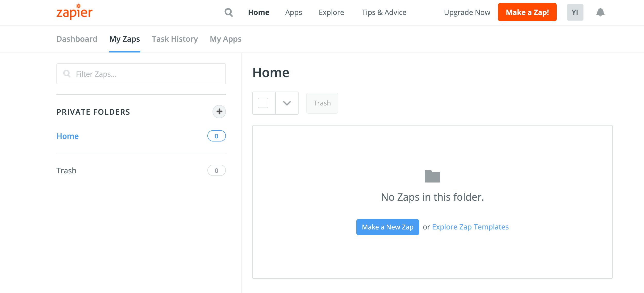The width and height of the screenshot is (644, 293).
Task: Open search with the magnifier icon
Action: click(x=228, y=12)
